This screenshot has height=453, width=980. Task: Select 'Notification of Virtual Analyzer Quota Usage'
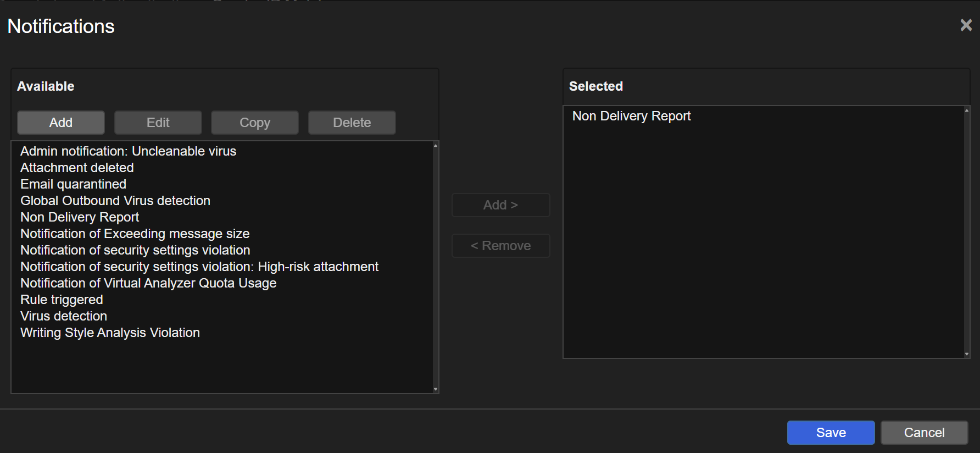pyautogui.click(x=148, y=283)
